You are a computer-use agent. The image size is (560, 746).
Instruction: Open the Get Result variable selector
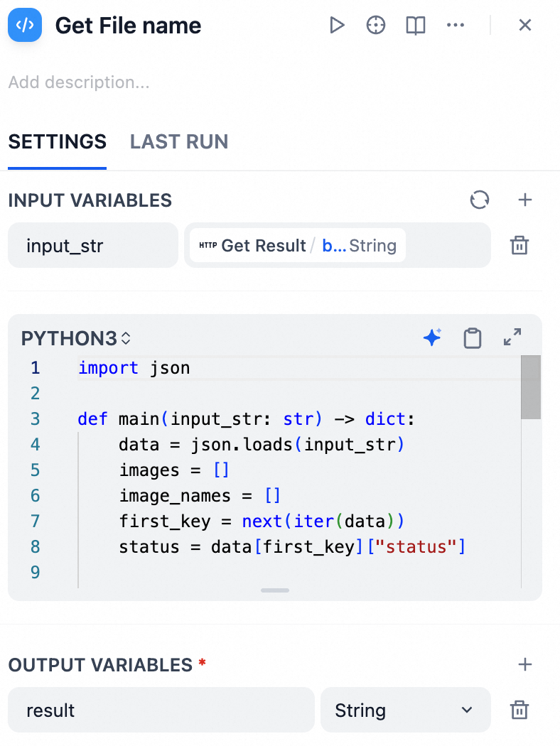[x=338, y=246]
